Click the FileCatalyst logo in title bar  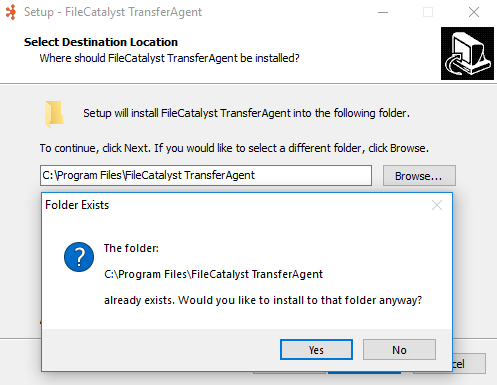click(11, 12)
